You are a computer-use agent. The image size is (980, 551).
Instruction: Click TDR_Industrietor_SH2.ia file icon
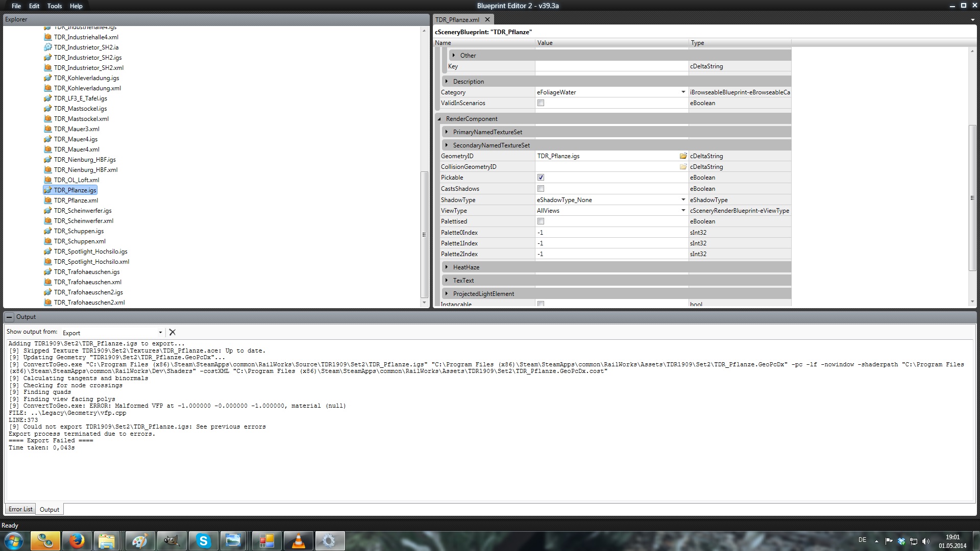coord(48,47)
